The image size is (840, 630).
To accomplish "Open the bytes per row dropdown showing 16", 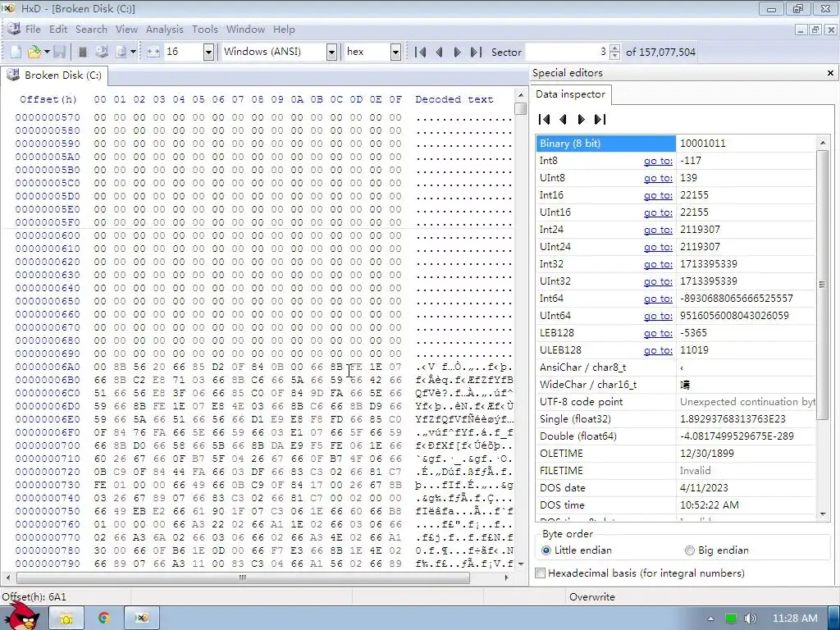I will click(208, 52).
